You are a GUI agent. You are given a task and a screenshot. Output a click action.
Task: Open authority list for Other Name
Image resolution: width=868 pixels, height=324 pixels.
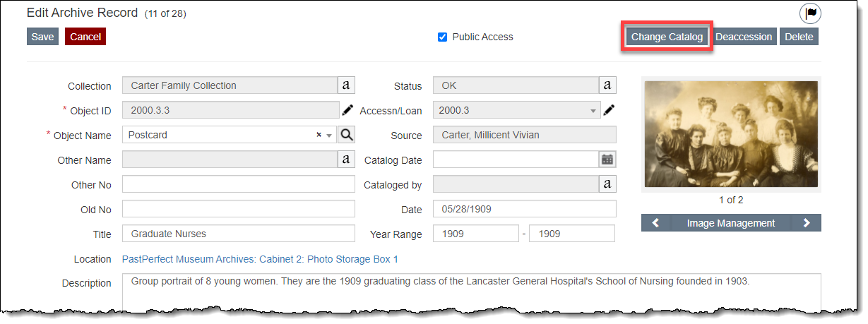[346, 160]
